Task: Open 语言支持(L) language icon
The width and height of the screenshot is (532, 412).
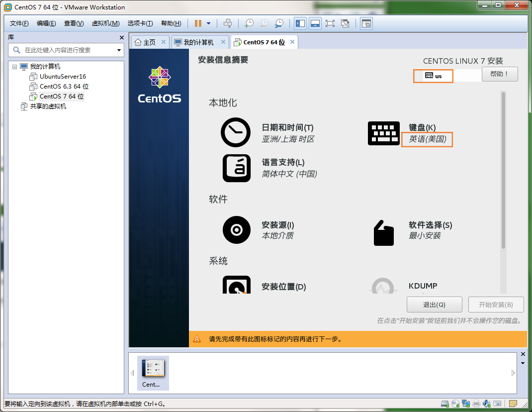Action: (237, 168)
